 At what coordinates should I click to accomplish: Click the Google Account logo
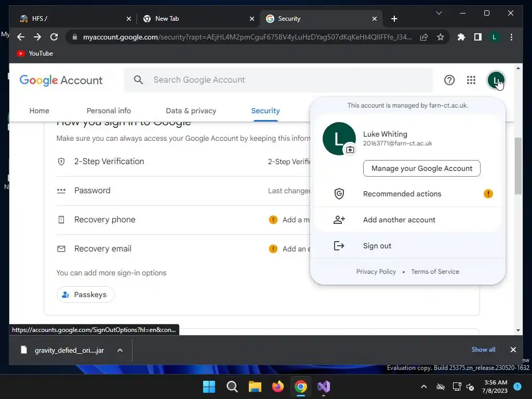61,80
